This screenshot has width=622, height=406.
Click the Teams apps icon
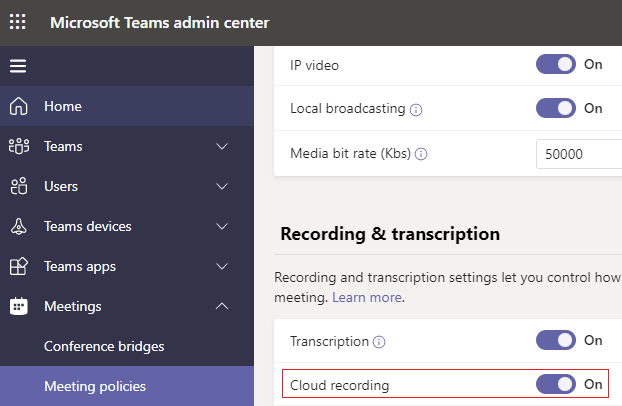[19, 267]
